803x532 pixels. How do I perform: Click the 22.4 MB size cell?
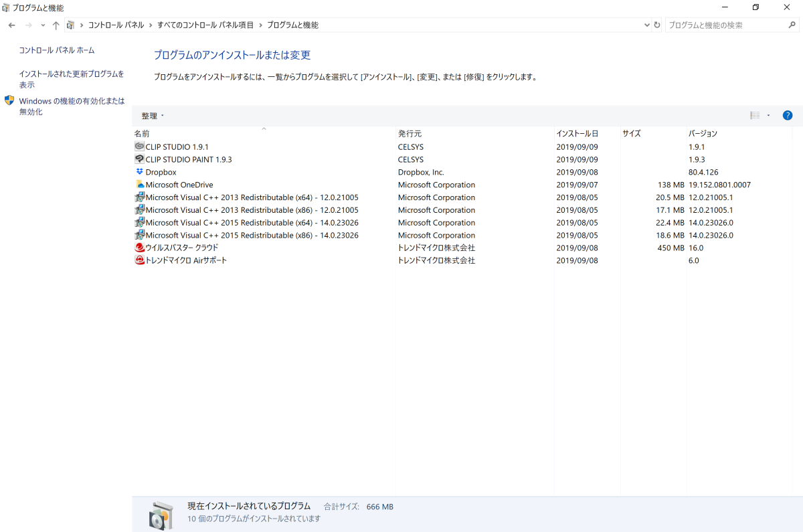671,223
